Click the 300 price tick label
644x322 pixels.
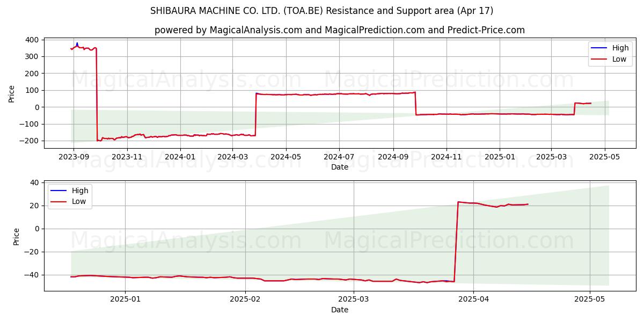32,56
